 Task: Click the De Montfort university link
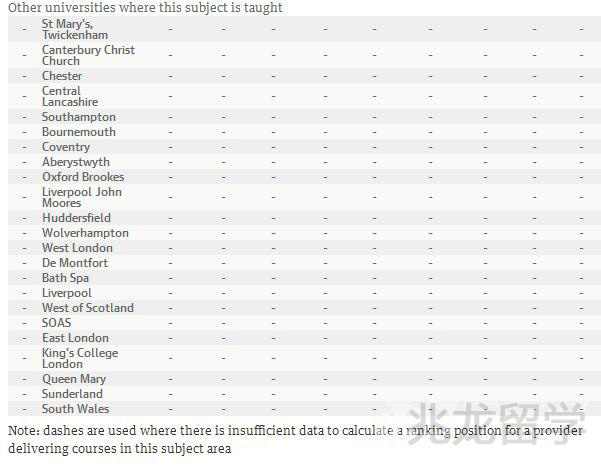click(x=75, y=263)
